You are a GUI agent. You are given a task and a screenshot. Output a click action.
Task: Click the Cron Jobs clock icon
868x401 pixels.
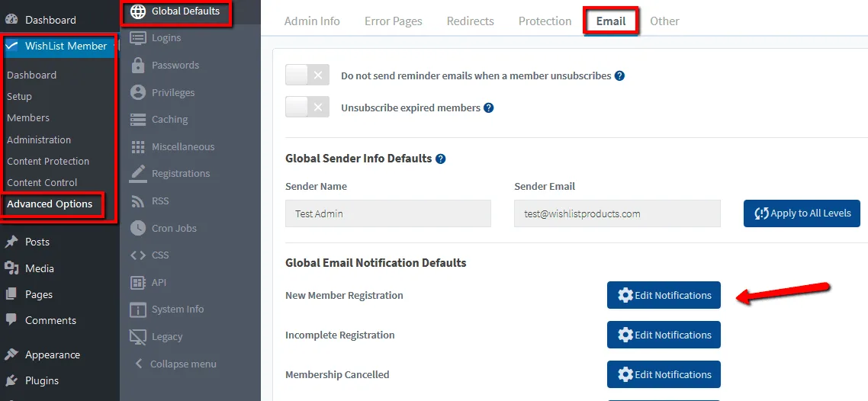pos(138,228)
